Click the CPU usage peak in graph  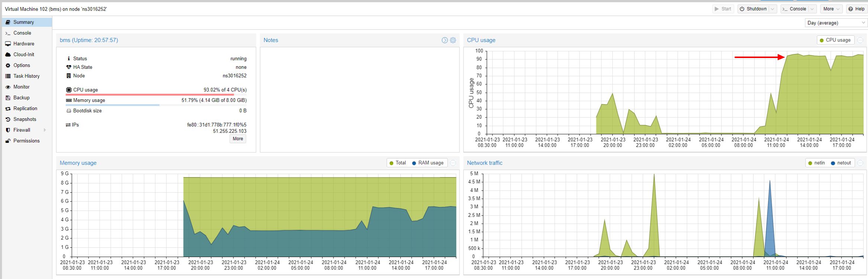pyautogui.click(x=797, y=54)
